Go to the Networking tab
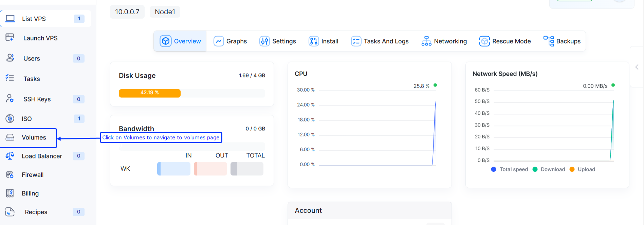This screenshot has width=644, height=225. click(x=444, y=41)
